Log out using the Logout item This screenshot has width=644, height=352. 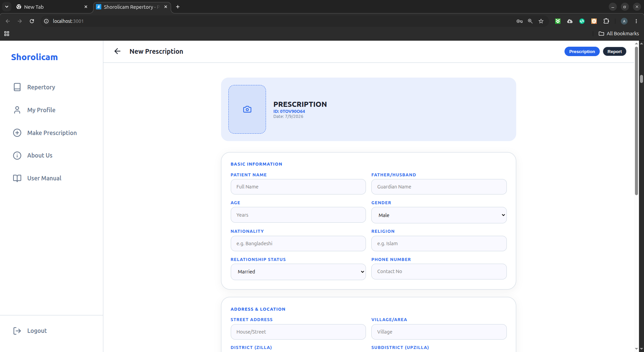30,331
